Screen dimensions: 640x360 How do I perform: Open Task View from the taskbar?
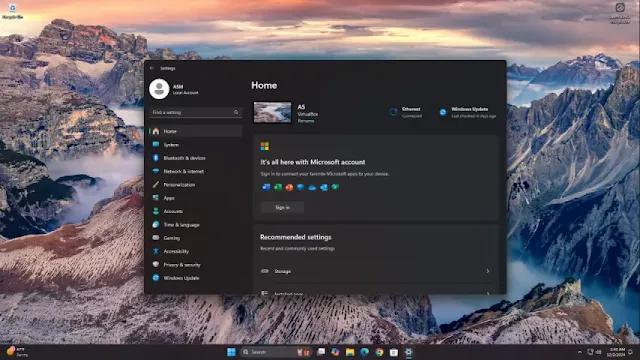coord(321,352)
